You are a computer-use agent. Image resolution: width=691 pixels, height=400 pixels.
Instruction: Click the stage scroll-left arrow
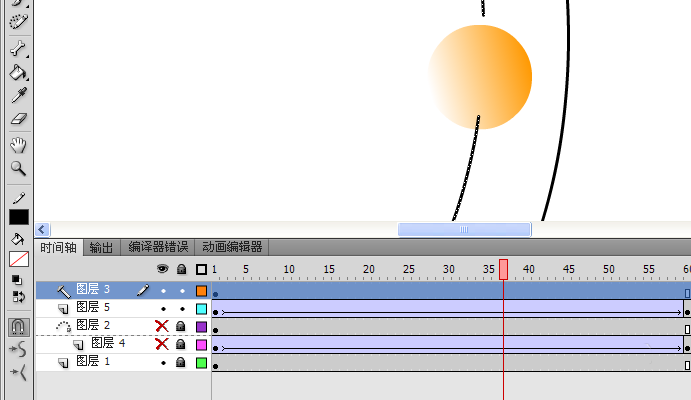tap(42, 230)
